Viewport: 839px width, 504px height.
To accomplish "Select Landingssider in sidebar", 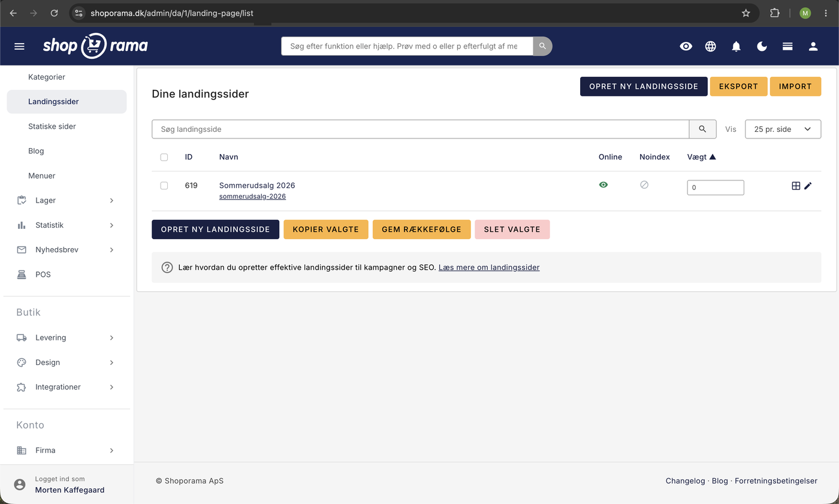I will pyautogui.click(x=67, y=101).
